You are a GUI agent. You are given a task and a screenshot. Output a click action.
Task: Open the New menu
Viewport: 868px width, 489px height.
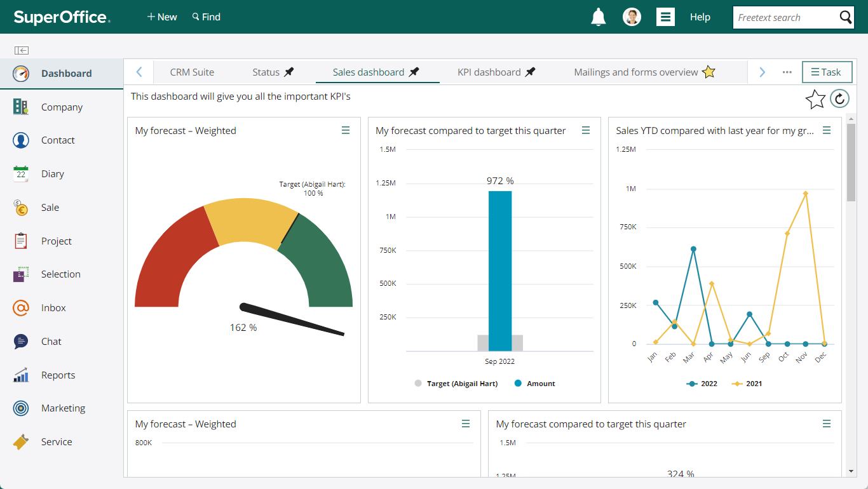162,17
